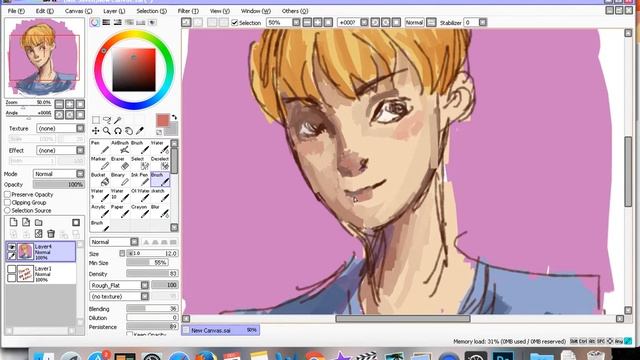Open the Canvas menu
Image resolution: width=640 pixels, height=360 pixels.
click(x=78, y=11)
